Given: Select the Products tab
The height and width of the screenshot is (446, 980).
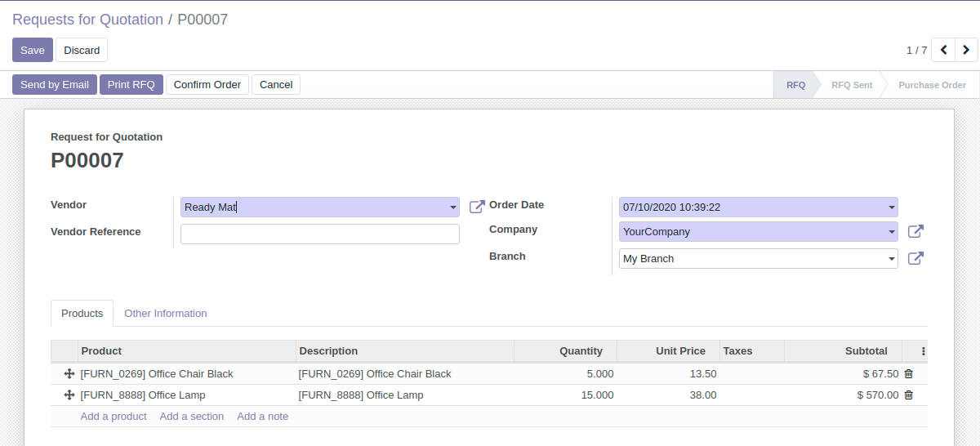Looking at the screenshot, I should tap(82, 314).
